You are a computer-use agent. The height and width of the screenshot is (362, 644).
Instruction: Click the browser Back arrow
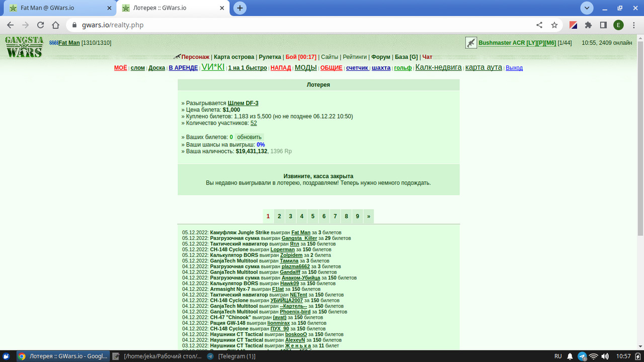tap(11, 25)
